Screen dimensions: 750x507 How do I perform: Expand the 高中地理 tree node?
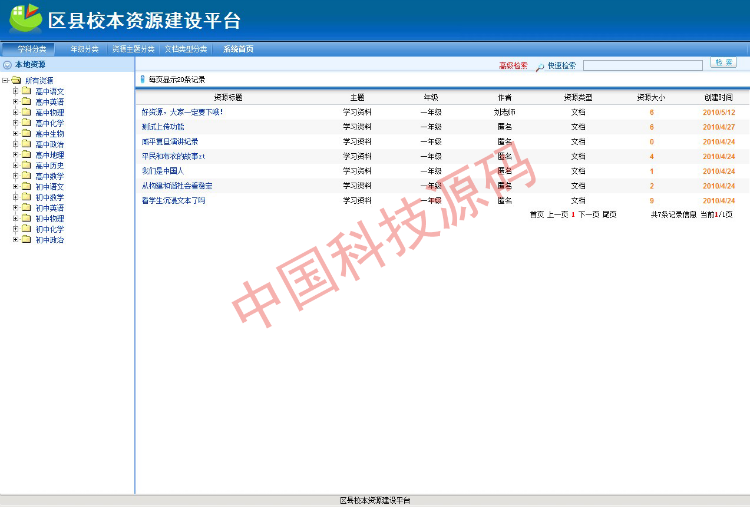pyautogui.click(x=15, y=154)
